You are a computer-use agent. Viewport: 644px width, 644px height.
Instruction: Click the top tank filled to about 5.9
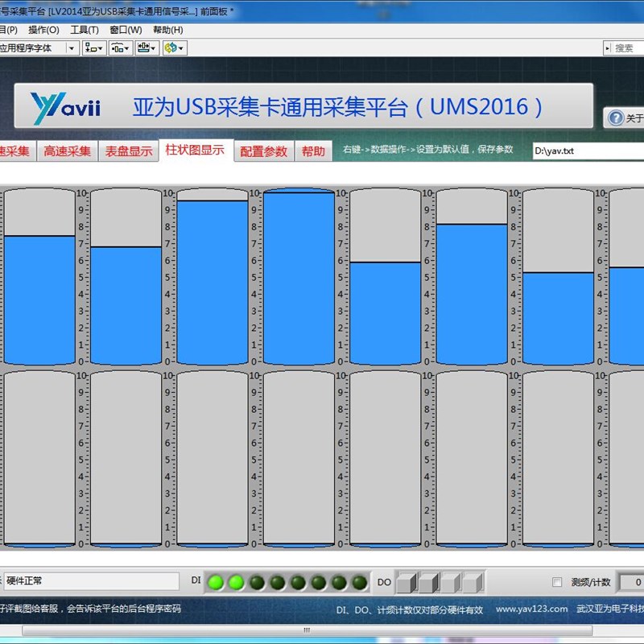point(386,276)
